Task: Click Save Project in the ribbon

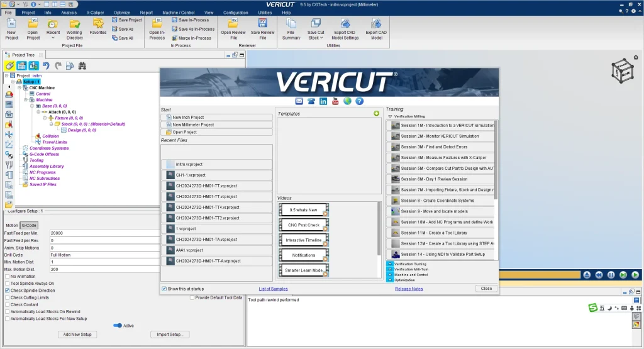Action: tap(126, 19)
